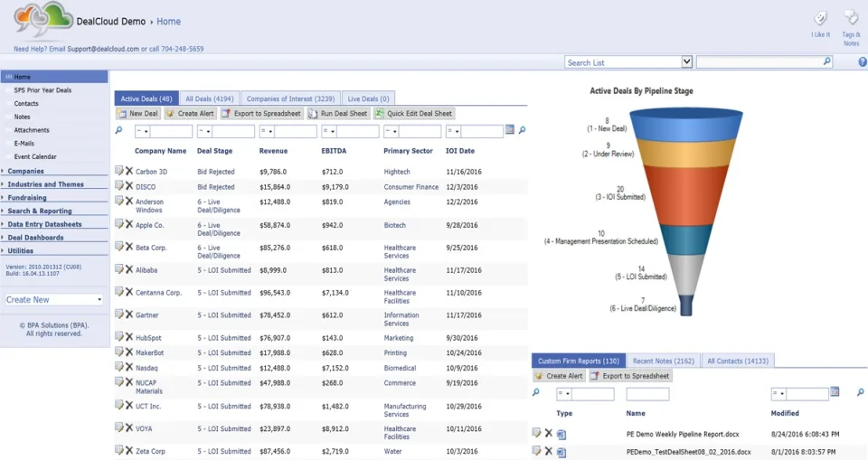Expand the Deal Dashboards sidebar section

click(x=35, y=238)
